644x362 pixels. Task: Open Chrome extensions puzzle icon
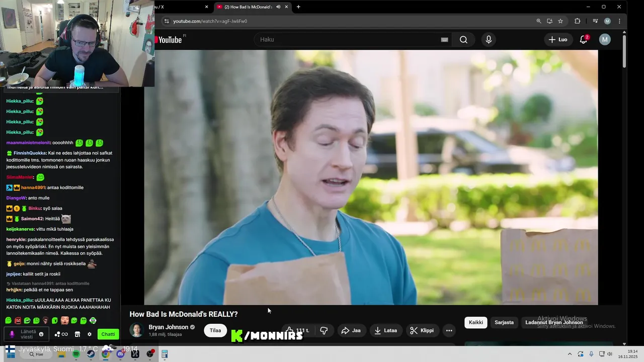coord(577,21)
